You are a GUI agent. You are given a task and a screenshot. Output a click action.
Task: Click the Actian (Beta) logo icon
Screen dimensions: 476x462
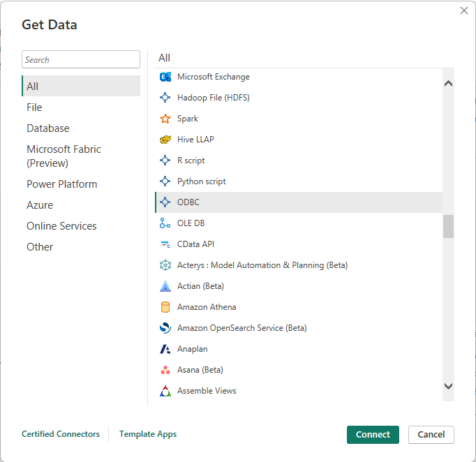(x=165, y=286)
